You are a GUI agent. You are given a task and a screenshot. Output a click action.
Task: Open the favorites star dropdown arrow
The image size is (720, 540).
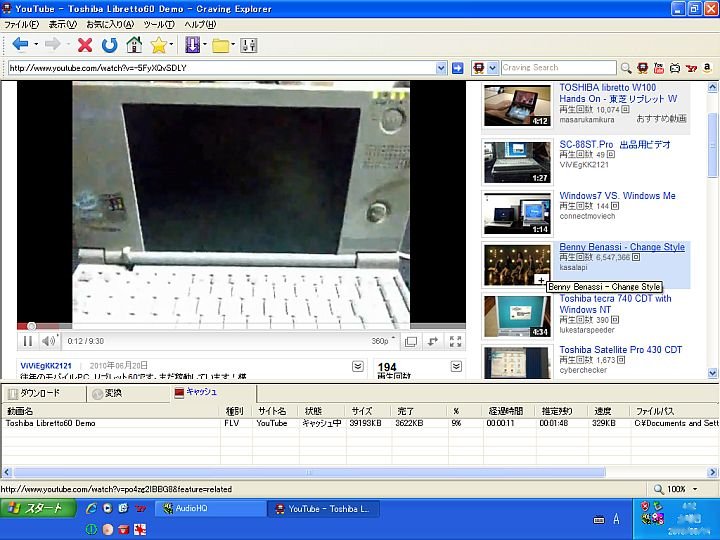coord(171,45)
